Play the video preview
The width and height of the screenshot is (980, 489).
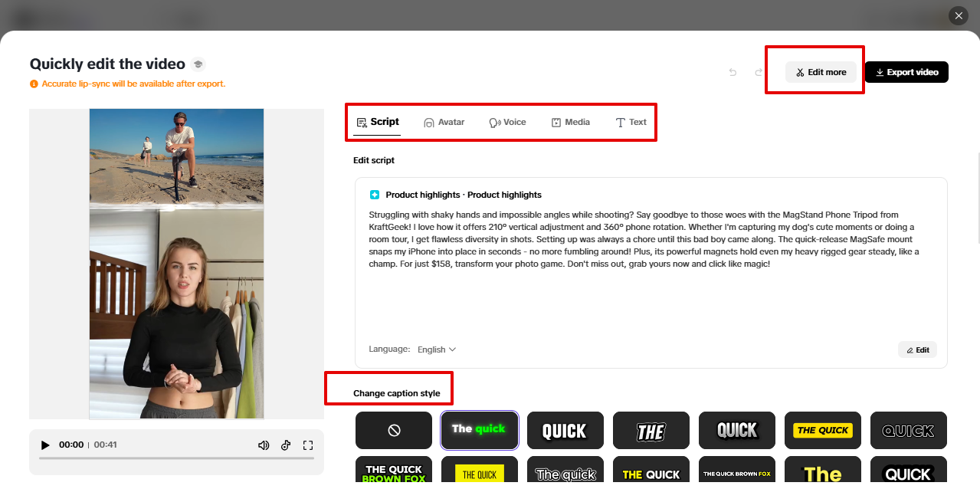point(45,445)
